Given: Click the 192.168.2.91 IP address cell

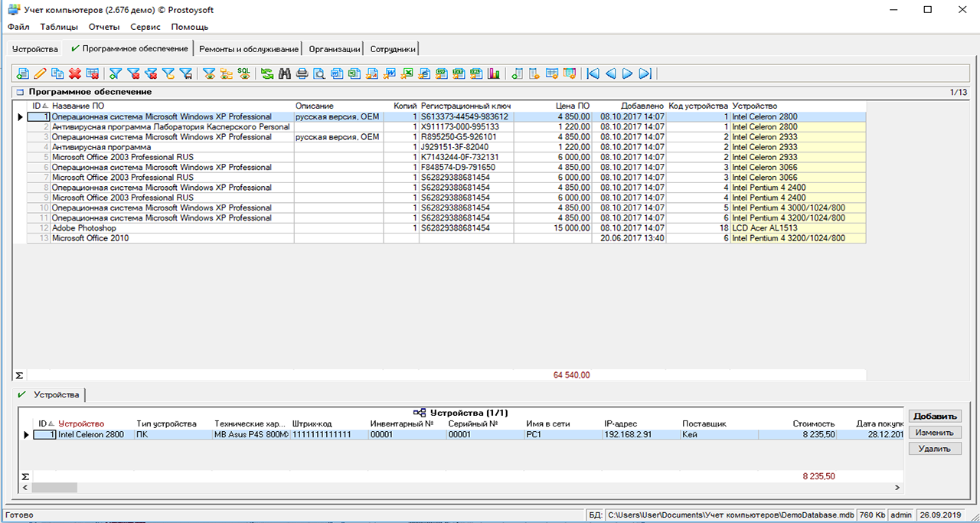Looking at the screenshot, I should 642,434.
